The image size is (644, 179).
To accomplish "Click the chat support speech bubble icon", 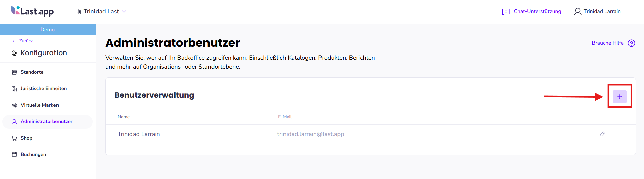I will [x=506, y=12].
